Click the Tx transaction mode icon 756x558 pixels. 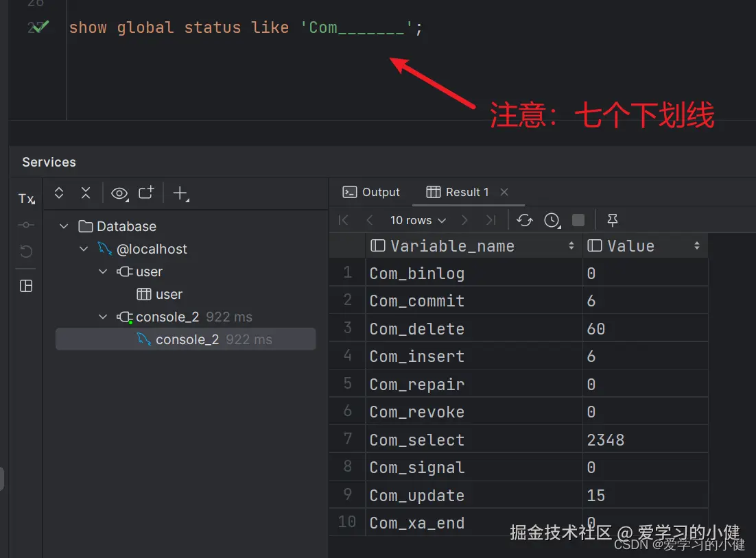[x=27, y=199]
